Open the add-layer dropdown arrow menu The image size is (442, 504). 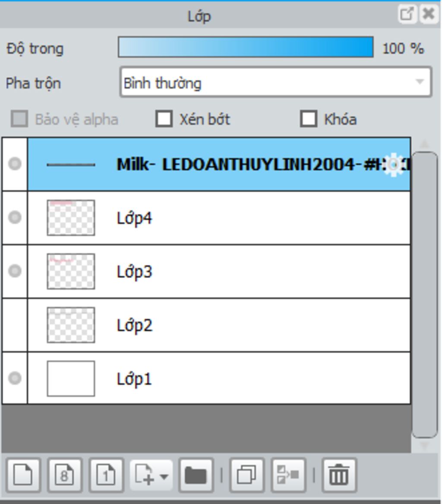point(163,476)
